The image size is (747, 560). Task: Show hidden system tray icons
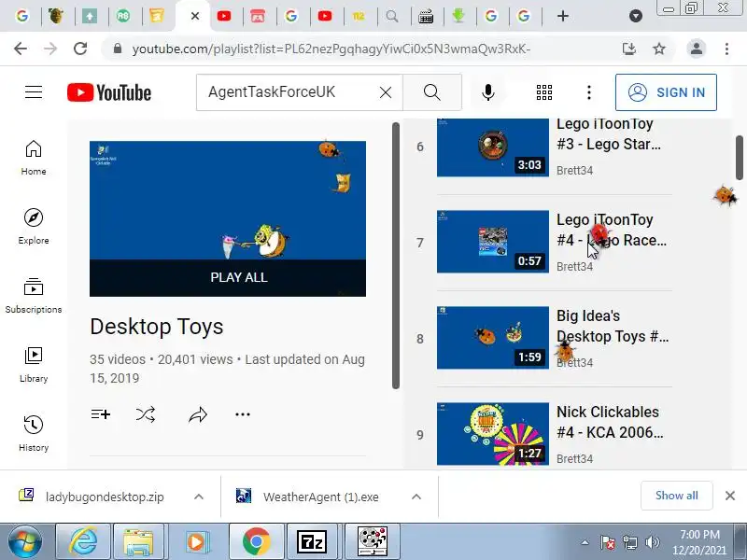click(585, 542)
